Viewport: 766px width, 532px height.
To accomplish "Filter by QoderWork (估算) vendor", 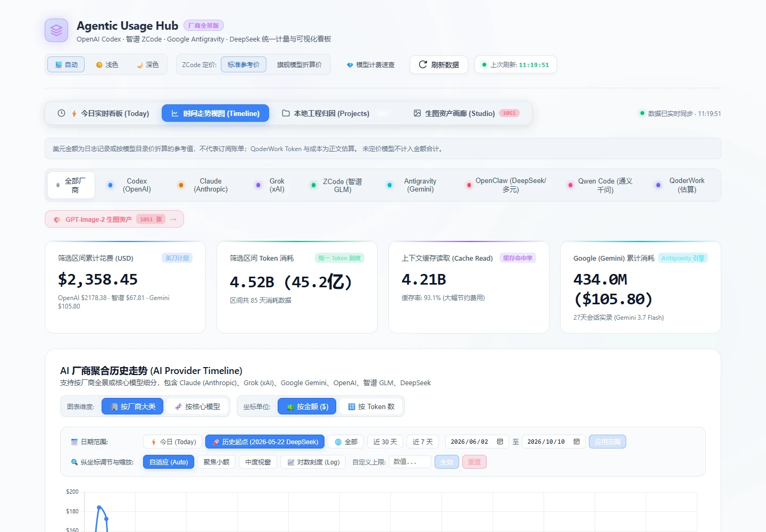I will [681, 185].
